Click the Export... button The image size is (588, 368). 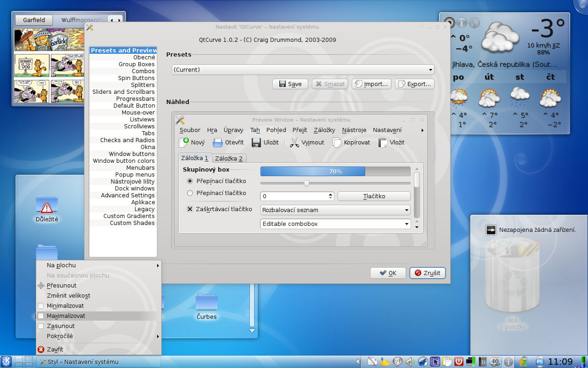(x=415, y=84)
